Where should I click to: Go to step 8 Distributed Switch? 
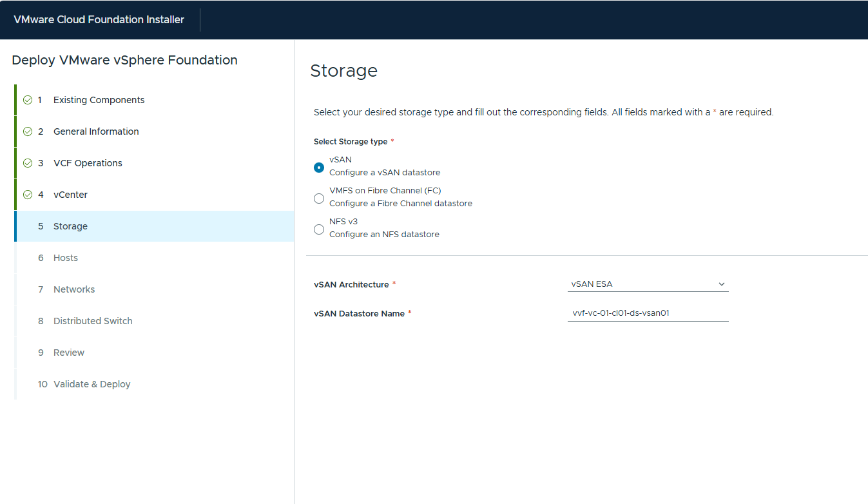tap(93, 321)
